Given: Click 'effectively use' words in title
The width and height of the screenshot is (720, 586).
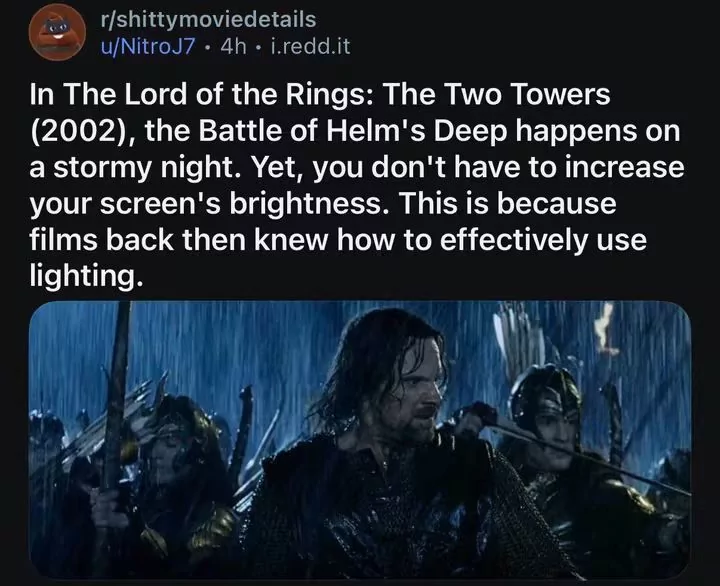Looking at the screenshot, I should coord(543,240).
